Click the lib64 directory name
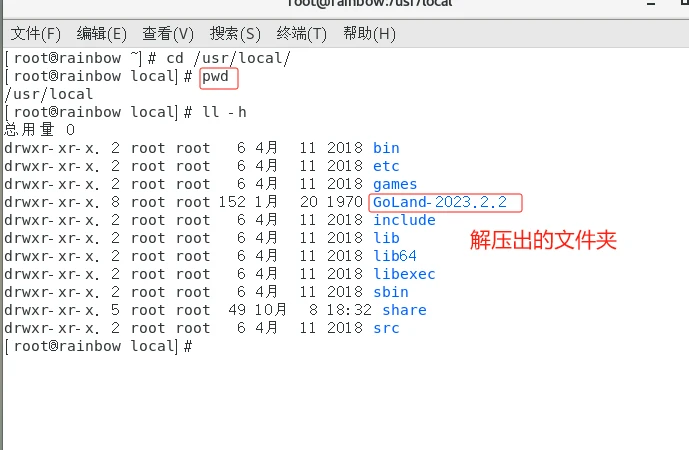Image resolution: width=689 pixels, height=450 pixels. [395, 256]
